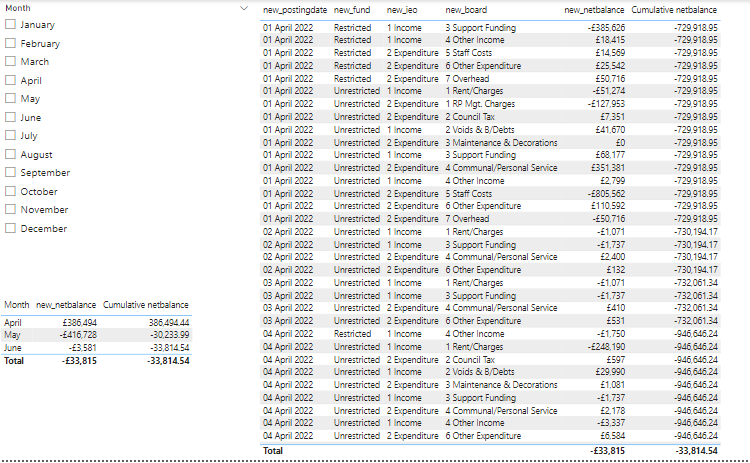Click summary total value -£33,815
The image size is (750, 463).
(79, 361)
